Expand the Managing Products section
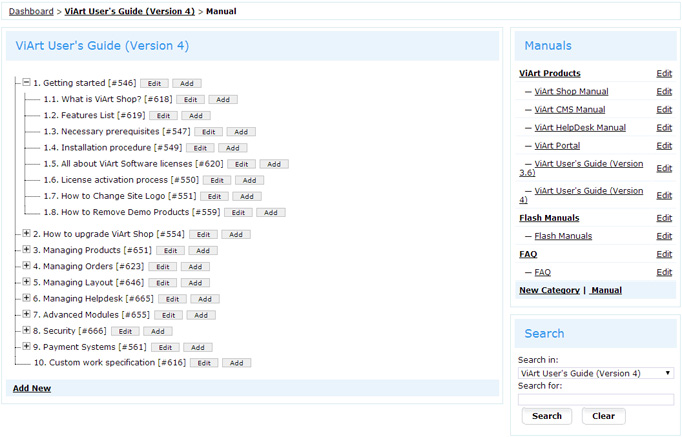This screenshot has width=682, height=437. point(27,250)
